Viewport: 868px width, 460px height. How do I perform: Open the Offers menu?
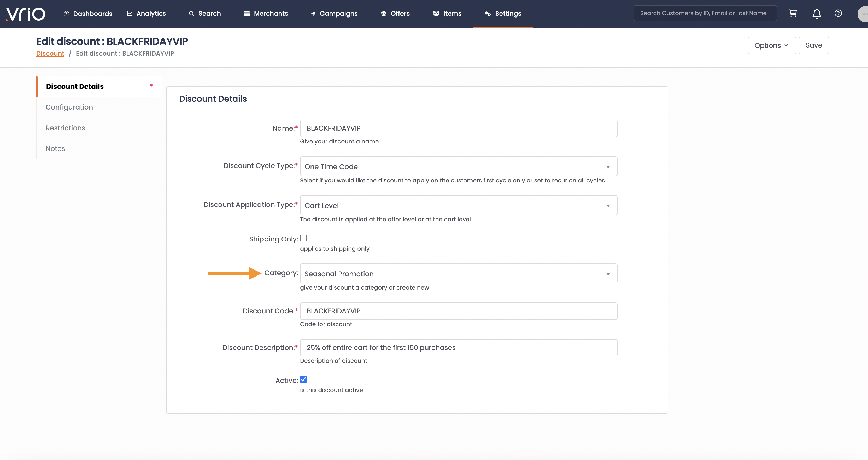coord(395,14)
